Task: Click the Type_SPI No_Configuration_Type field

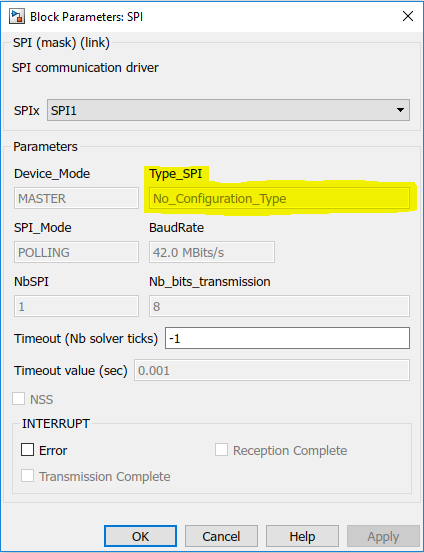Action: tap(279, 198)
